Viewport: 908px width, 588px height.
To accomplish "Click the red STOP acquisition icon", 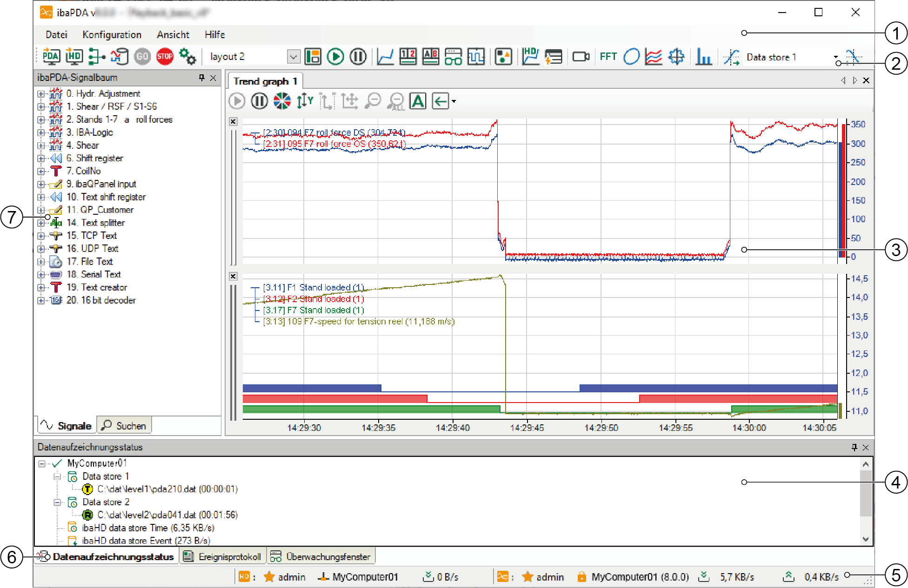I will (x=165, y=57).
